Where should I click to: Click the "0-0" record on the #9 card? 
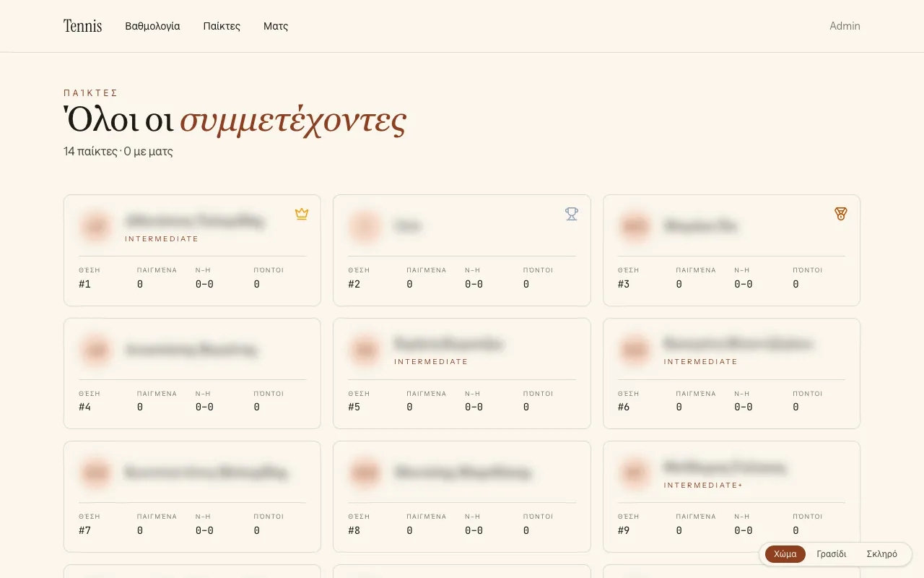pyautogui.click(x=744, y=530)
